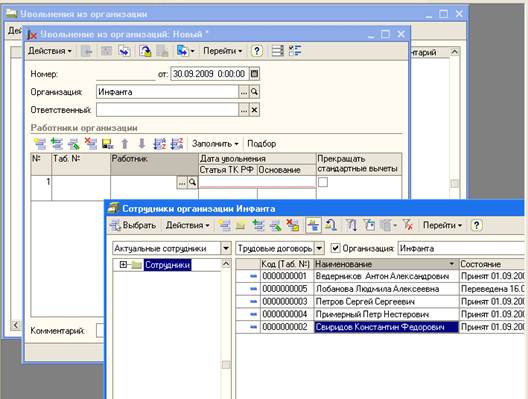The height and width of the screenshot is (399, 528).
Task: Click the move to group icon in employees toolbar
Action: tap(331, 225)
